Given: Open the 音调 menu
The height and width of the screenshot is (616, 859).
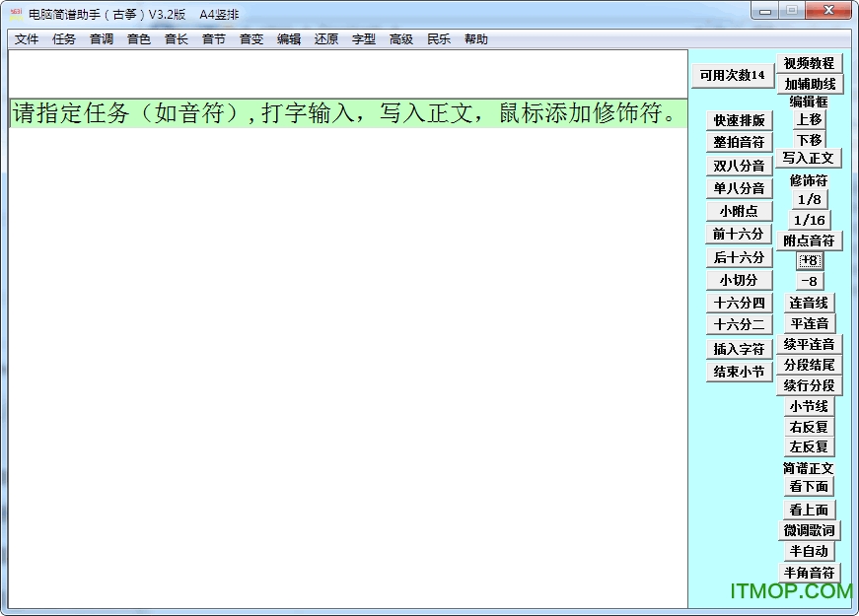Looking at the screenshot, I should 102,39.
